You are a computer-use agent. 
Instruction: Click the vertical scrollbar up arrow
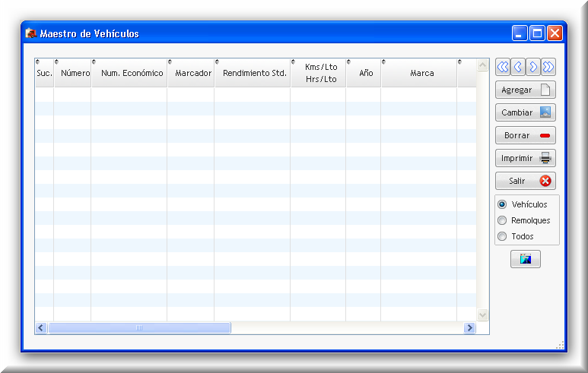pos(482,65)
